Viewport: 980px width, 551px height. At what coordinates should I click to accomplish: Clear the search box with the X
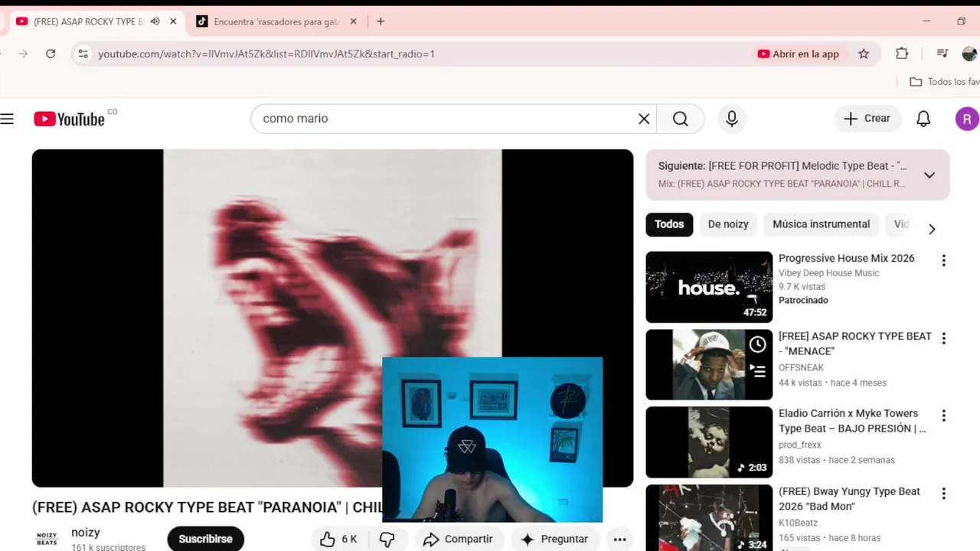point(644,119)
